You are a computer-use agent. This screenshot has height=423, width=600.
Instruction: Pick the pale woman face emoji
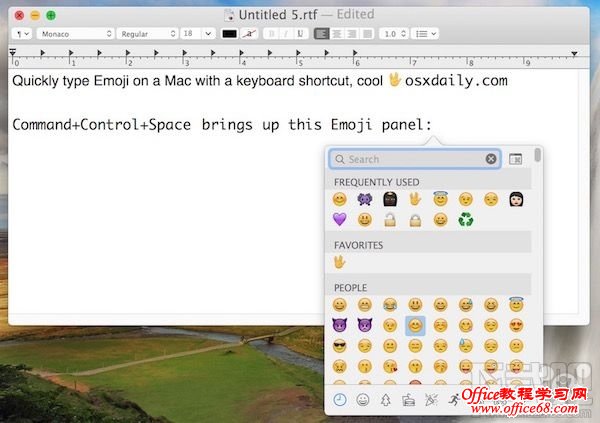516,199
